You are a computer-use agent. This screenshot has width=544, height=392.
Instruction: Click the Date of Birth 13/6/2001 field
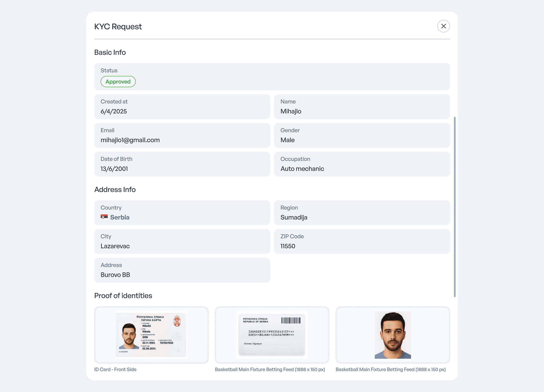(x=182, y=164)
